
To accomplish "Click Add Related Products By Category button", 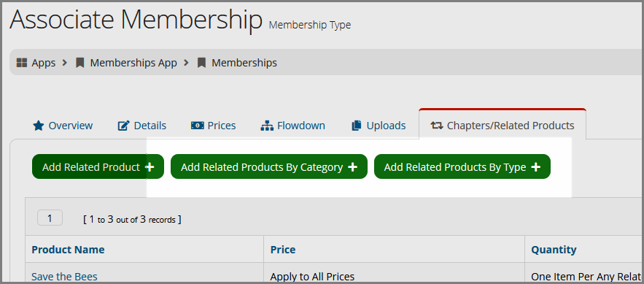I will [269, 166].
